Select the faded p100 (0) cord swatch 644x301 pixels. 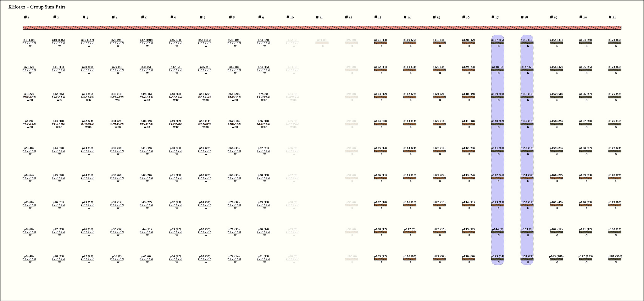[x=351, y=259]
